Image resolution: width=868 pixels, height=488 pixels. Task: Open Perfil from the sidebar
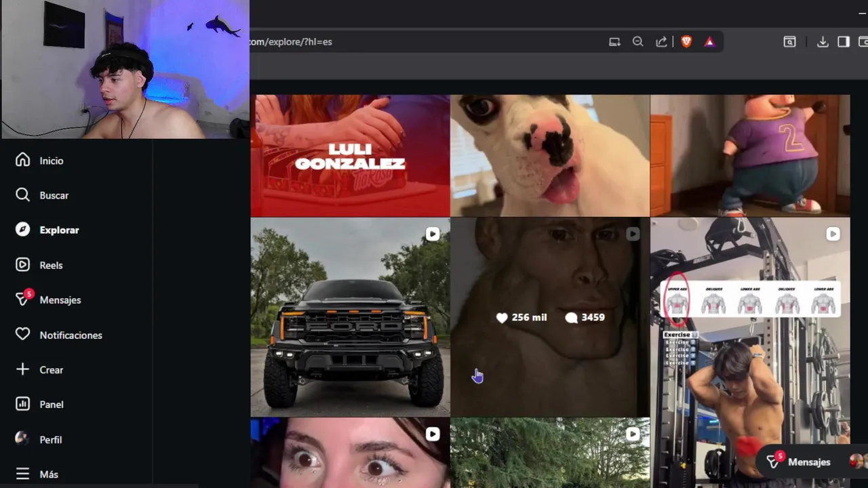pyautogui.click(x=39, y=439)
